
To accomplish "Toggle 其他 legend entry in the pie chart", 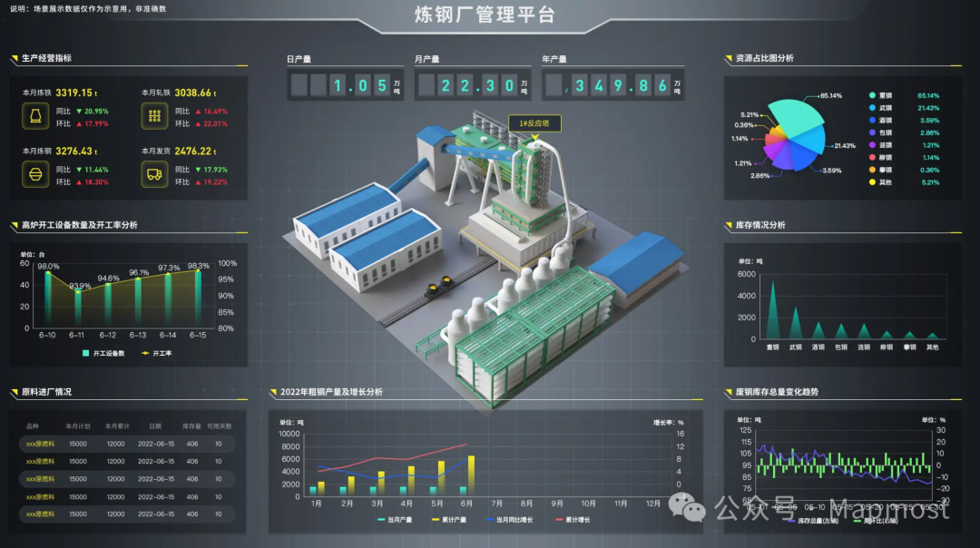I will 880,182.
